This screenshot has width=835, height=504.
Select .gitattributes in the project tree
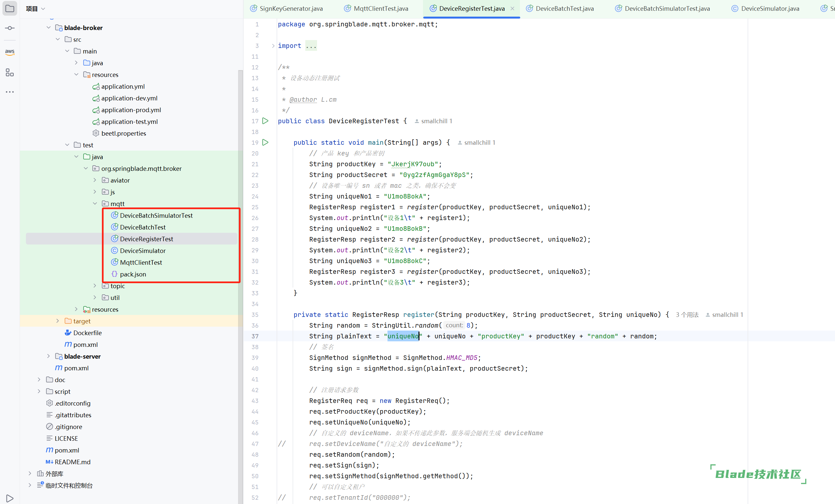tap(73, 415)
